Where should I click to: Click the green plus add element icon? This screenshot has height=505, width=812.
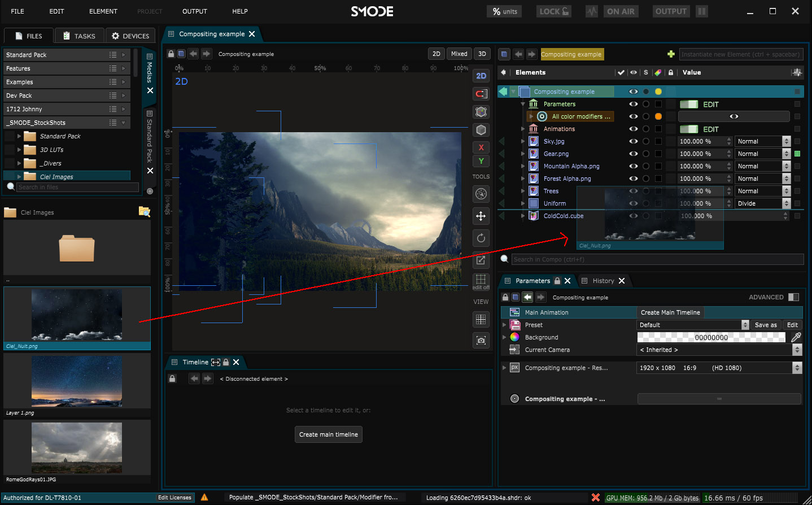point(671,54)
